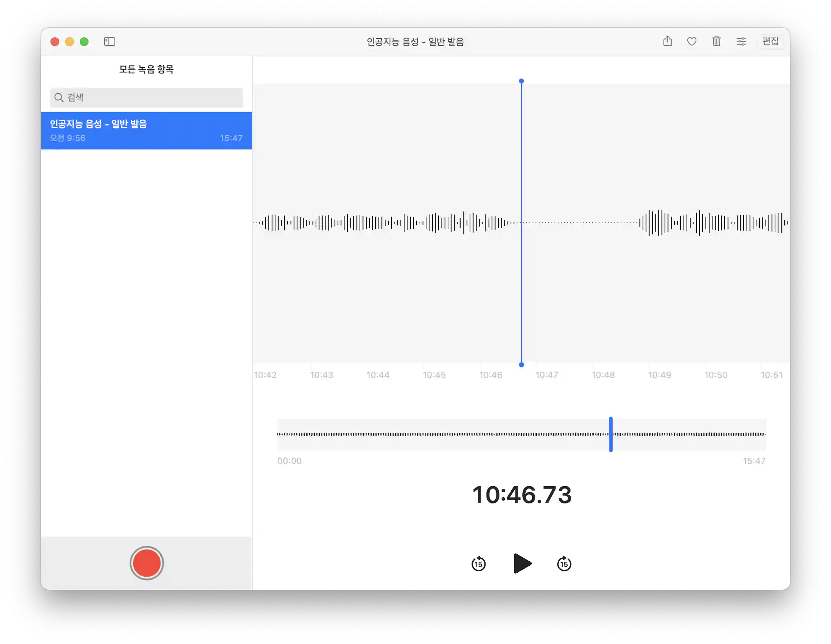Click the 모든 녹음 항목 header
Viewport: 831px width, 644px height.
click(x=147, y=69)
